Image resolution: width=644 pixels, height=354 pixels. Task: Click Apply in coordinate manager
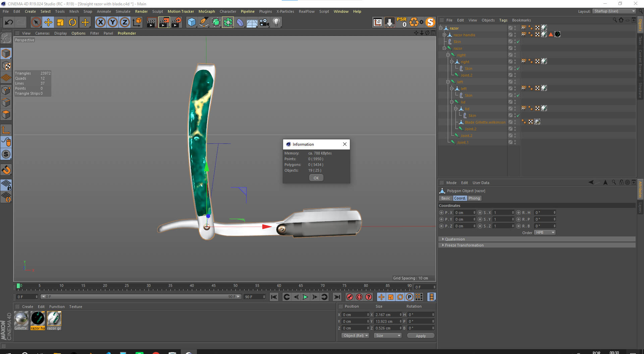(x=421, y=336)
